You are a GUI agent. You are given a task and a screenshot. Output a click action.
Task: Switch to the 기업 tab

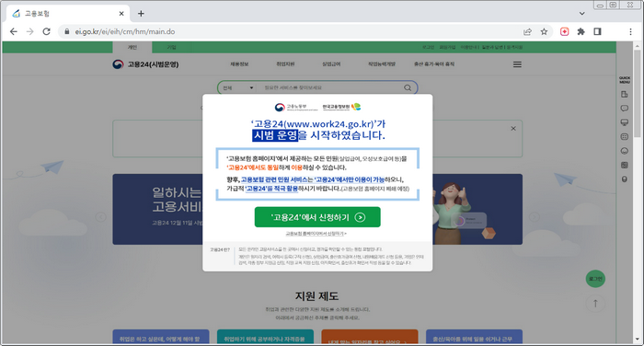[x=171, y=47]
